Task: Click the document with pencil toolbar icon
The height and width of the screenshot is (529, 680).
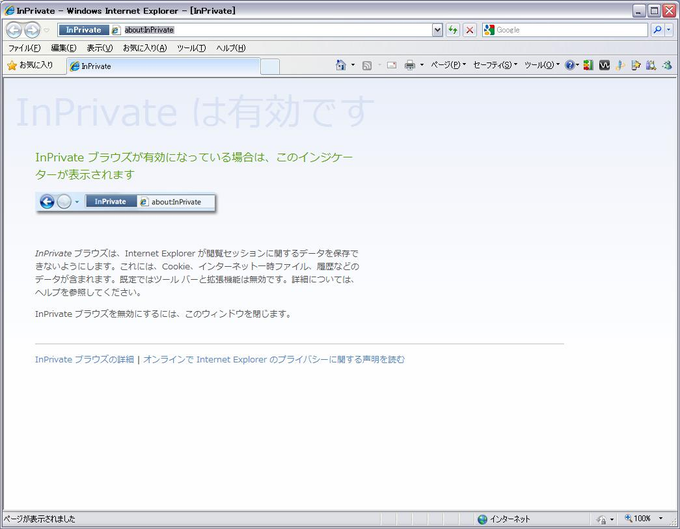Action: (636, 65)
